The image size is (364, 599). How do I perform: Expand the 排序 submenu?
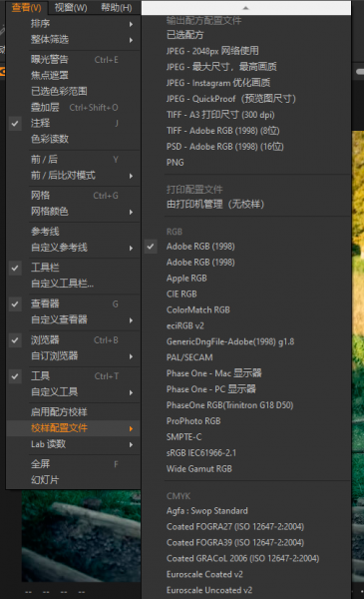(x=74, y=24)
